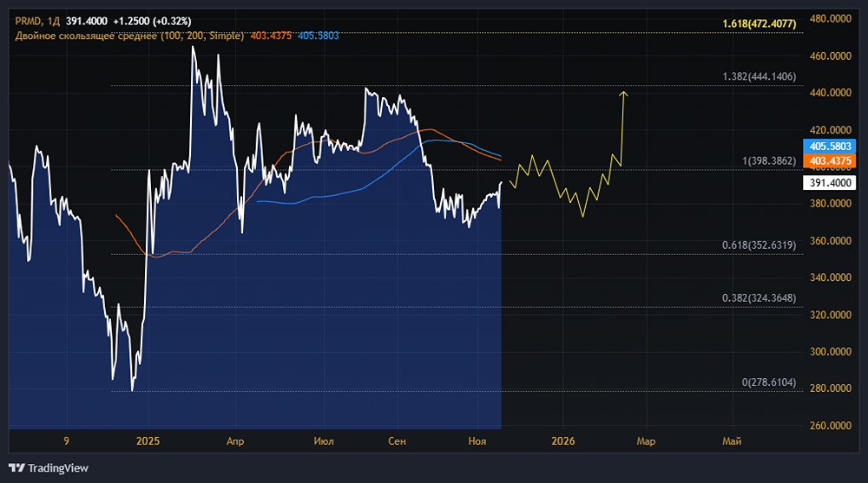The height and width of the screenshot is (483, 868).
Task: Click the 1Д timeframe label
Action: (54, 22)
